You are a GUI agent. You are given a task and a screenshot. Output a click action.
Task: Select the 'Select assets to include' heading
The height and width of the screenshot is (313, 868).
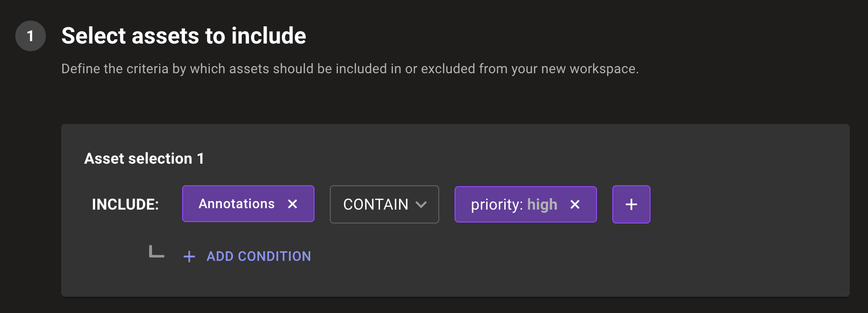184,35
